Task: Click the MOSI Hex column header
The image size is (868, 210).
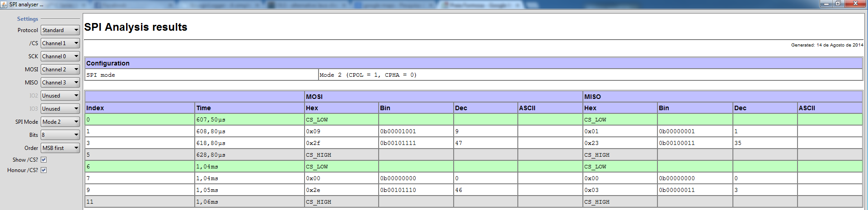Action: [x=342, y=108]
